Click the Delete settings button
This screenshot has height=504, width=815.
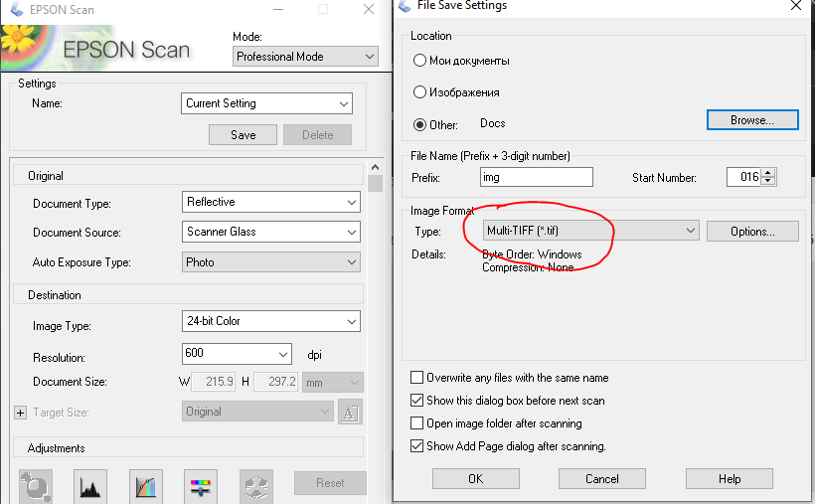click(318, 135)
